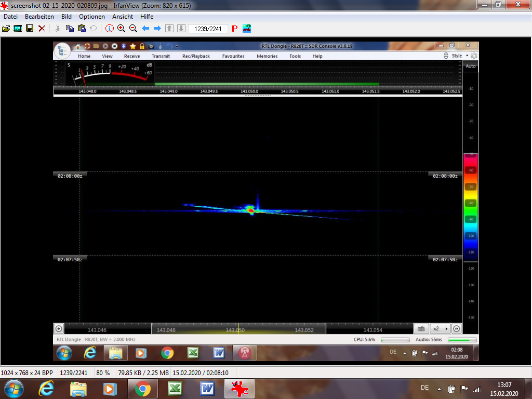Show image information with the red i icon
This screenshot has width=532, height=399.
[109, 29]
